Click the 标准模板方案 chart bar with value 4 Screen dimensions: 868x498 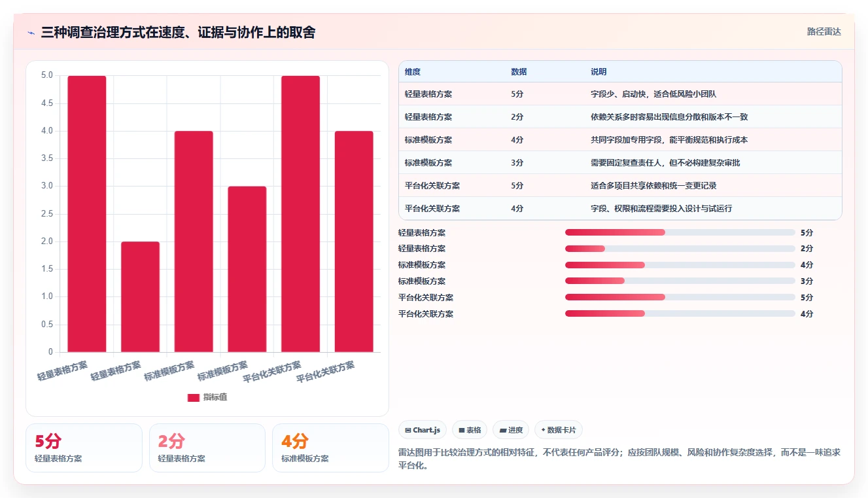pos(194,241)
